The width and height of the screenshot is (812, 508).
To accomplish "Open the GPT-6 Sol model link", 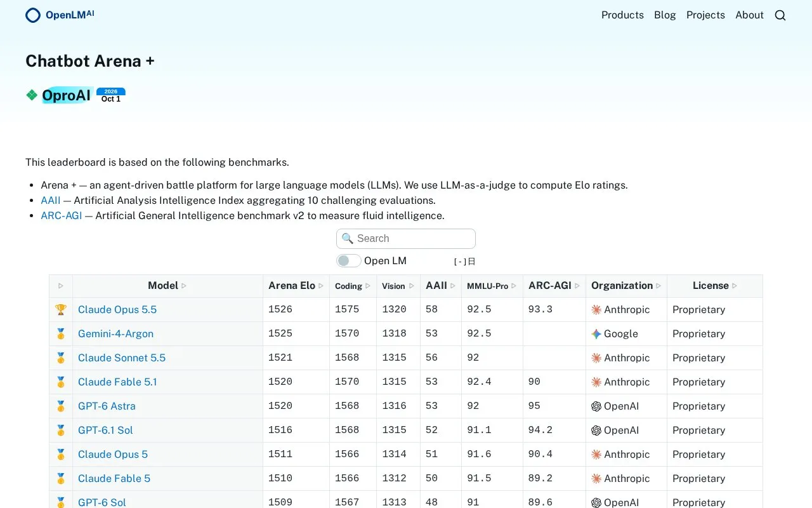I will pyautogui.click(x=102, y=502).
